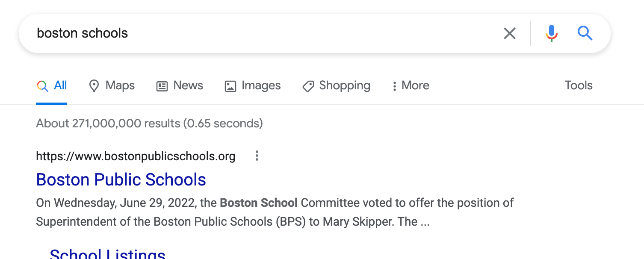This screenshot has width=644, height=259.
Task: Follow the School Listings link
Action: tap(107, 254)
